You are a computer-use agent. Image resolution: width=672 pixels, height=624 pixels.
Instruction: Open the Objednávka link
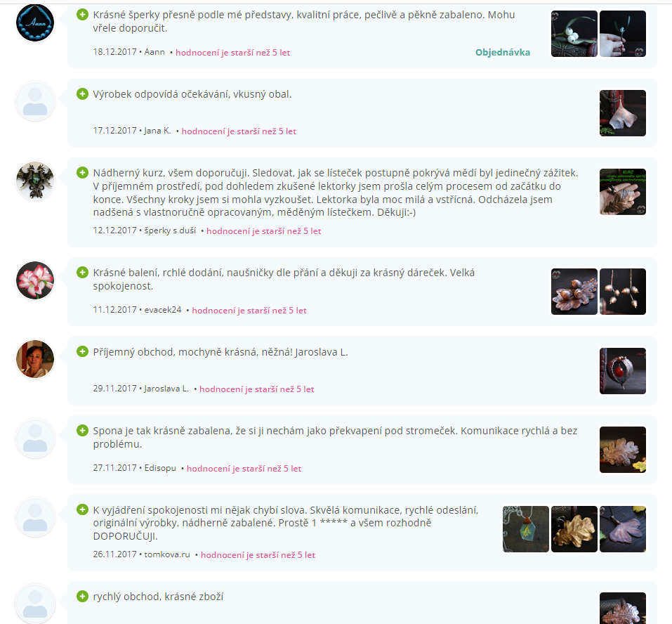[503, 52]
